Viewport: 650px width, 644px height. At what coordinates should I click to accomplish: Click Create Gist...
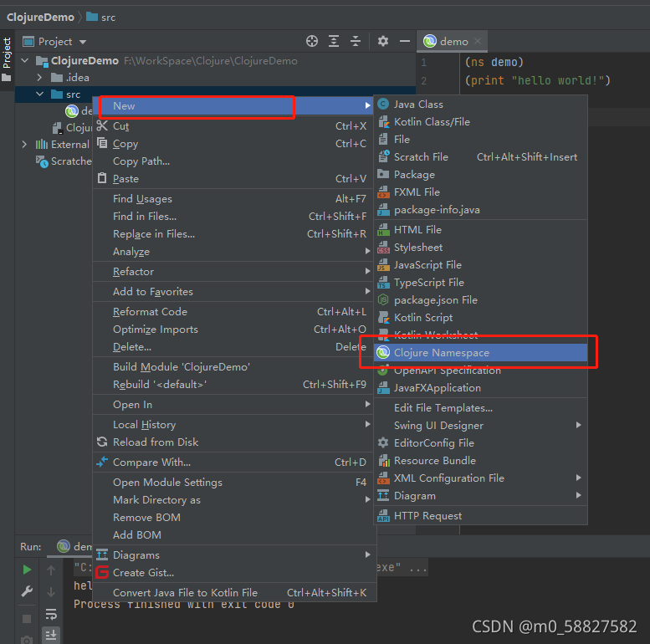(234, 573)
